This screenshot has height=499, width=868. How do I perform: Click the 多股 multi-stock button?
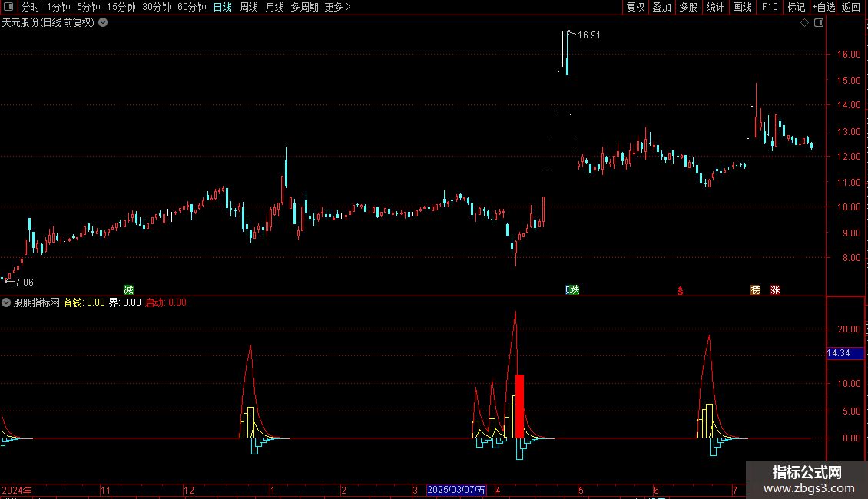click(688, 7)
